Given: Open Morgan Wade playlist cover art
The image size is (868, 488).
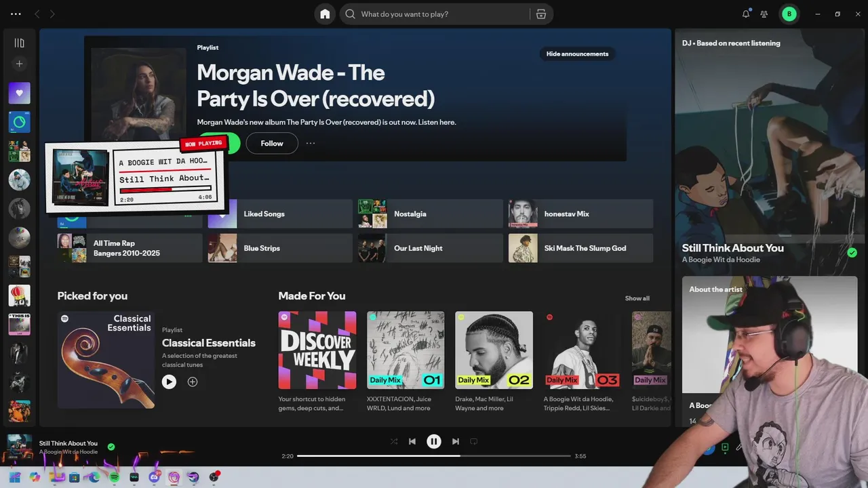Looking at the screenshot, I should click(x=138, y=95).
